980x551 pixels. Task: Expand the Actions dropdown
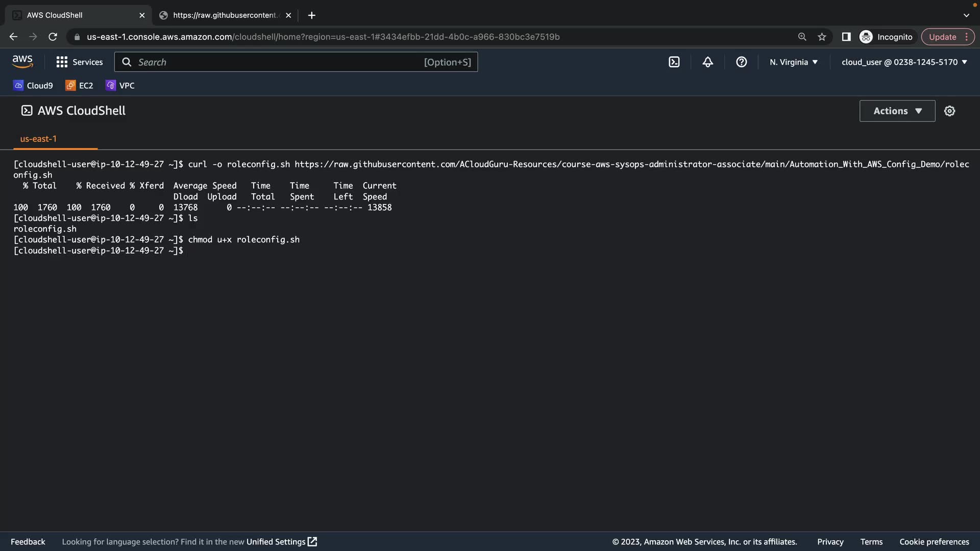coord(897,111)
